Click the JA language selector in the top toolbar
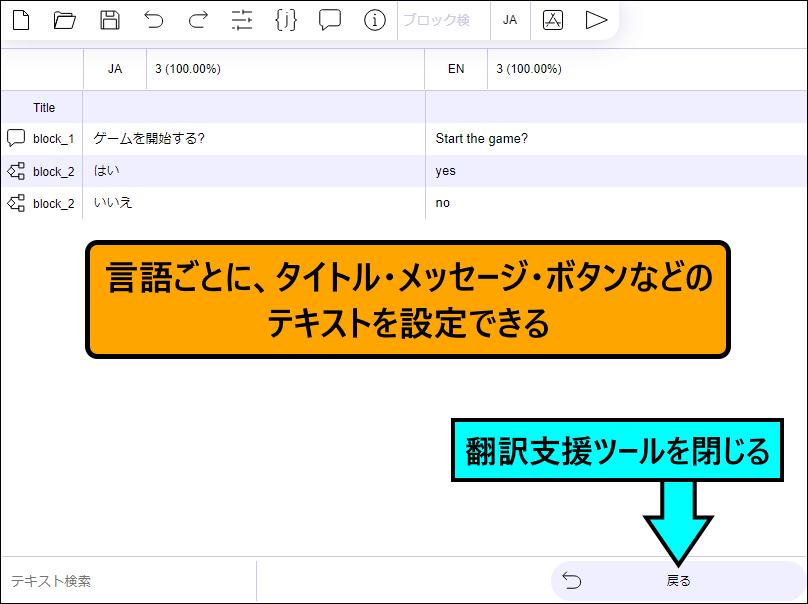 click(510, 20)
